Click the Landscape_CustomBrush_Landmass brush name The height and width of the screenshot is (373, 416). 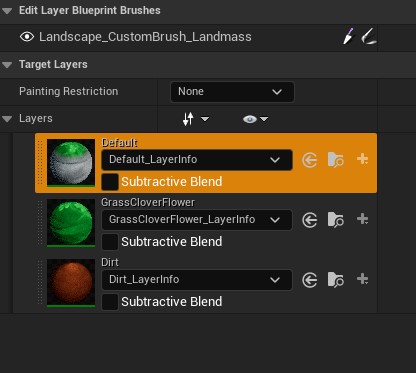pos(145,37)
